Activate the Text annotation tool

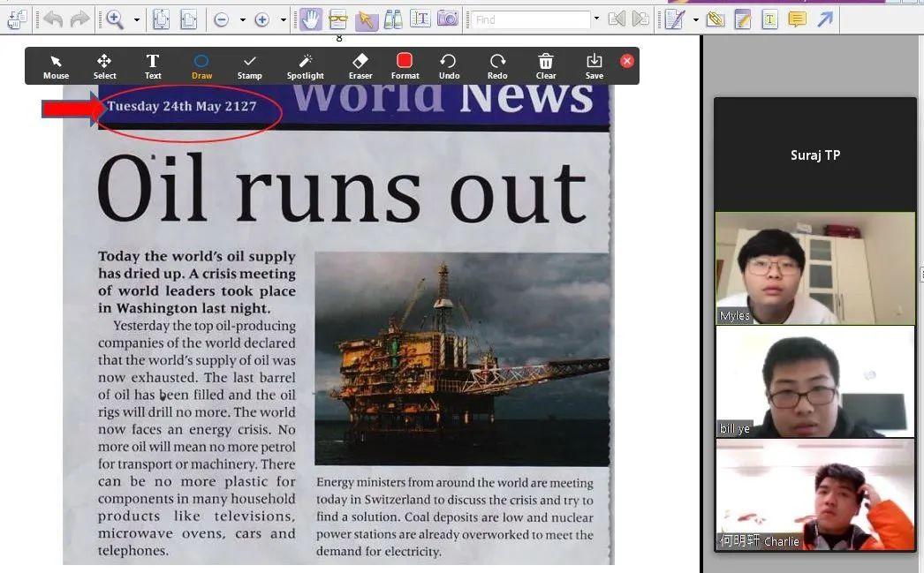coord(153,66)
